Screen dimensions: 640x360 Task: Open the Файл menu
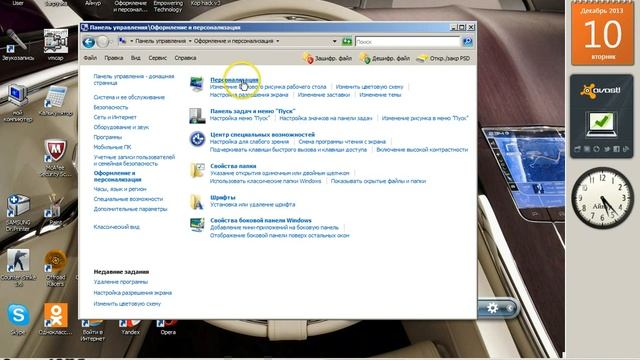[x=90, y=58]
